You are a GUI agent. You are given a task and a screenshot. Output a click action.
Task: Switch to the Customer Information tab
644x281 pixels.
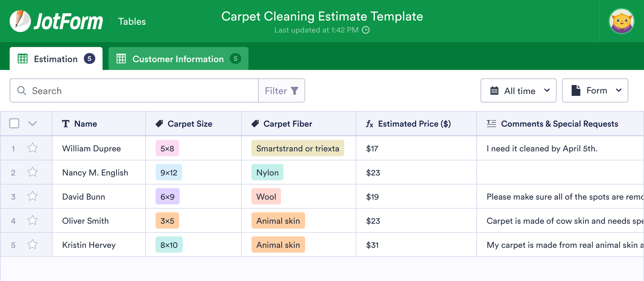pos(178,59)
